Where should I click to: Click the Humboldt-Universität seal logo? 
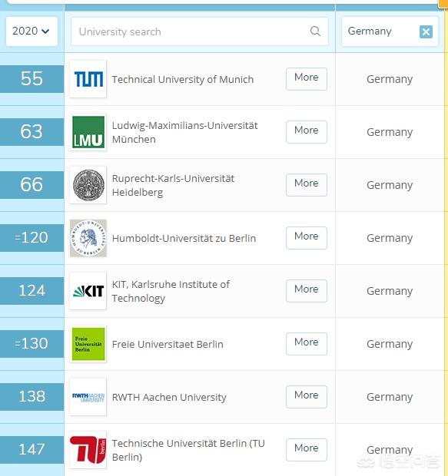[88, 238]
